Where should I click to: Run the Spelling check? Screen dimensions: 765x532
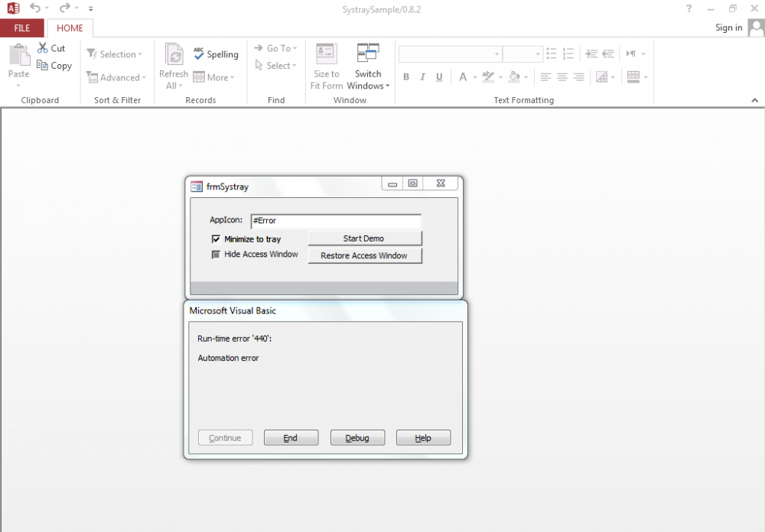(x=216, y=54)
